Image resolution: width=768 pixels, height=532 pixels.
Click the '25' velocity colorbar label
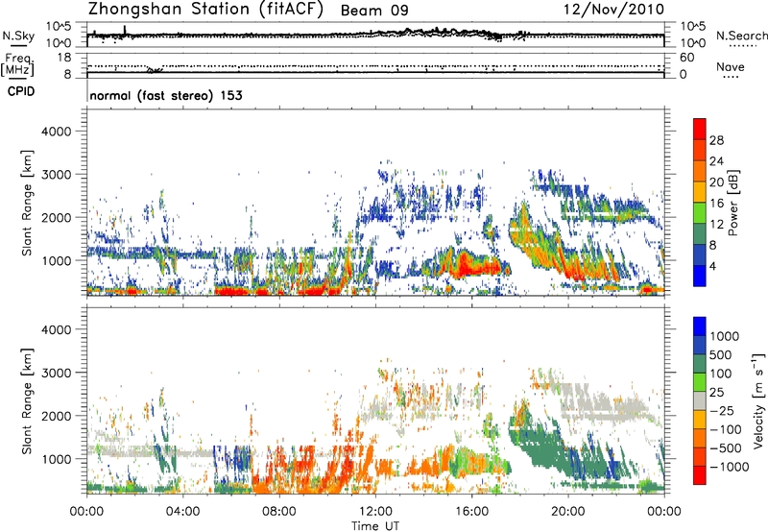point(716,393)
